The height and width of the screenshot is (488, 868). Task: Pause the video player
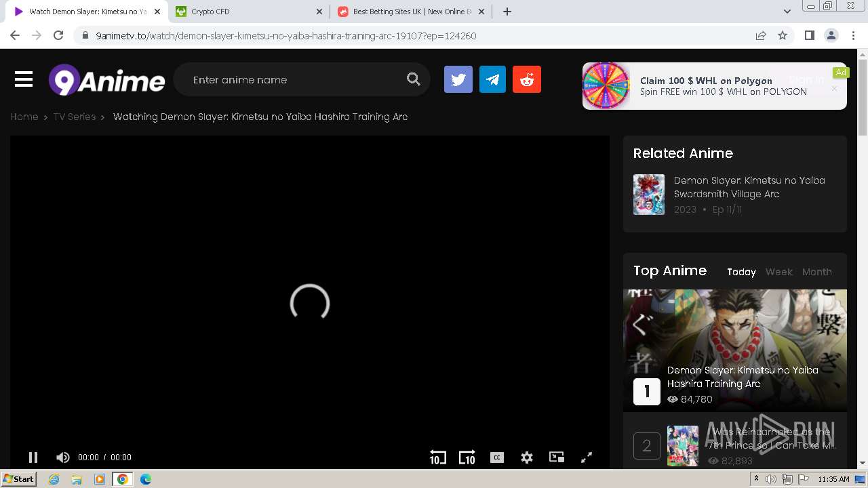click(x=33, y=457)
